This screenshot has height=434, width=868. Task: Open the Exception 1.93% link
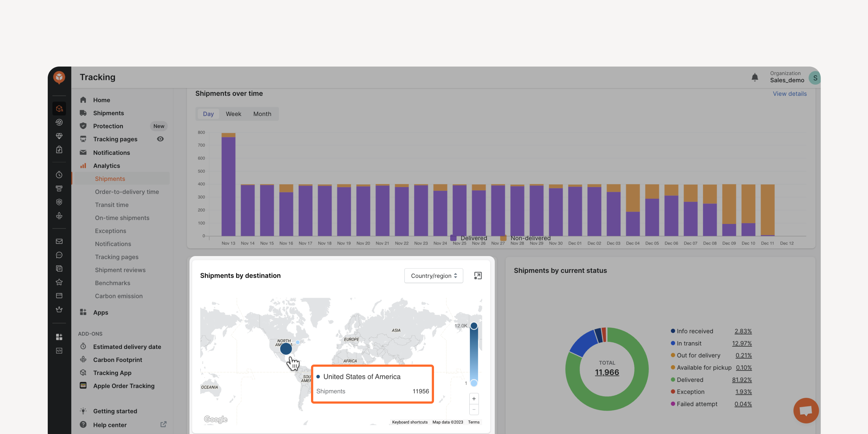743,392
